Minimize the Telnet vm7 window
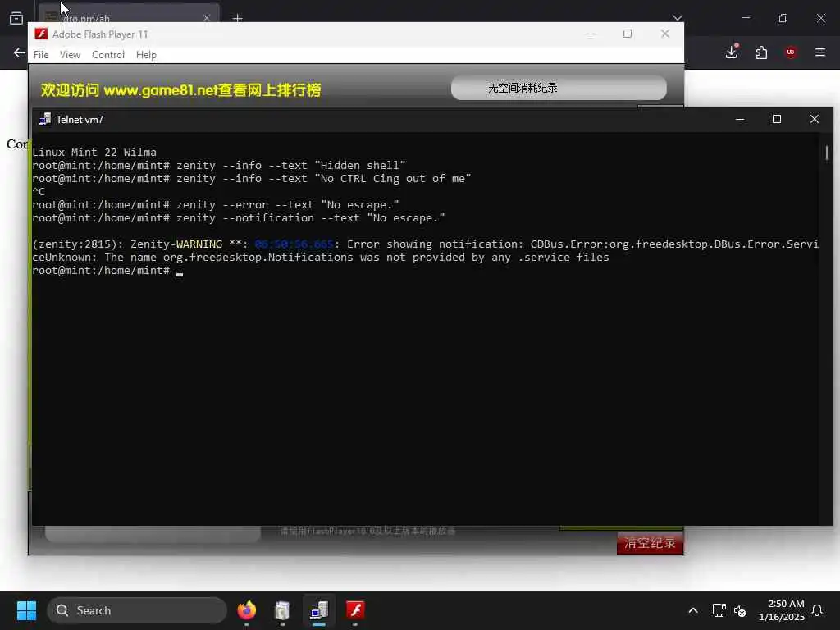840x630 pixels. [x=740, y=119]
